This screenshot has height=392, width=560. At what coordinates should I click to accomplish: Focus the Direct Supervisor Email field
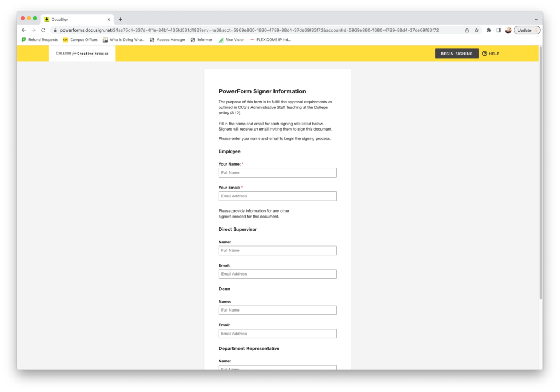coord(277,274)
